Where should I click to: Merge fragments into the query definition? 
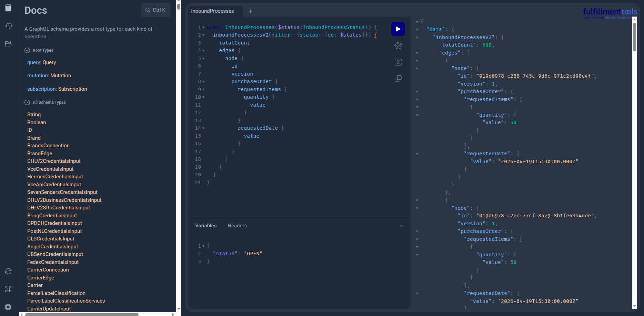coord(398,62)
